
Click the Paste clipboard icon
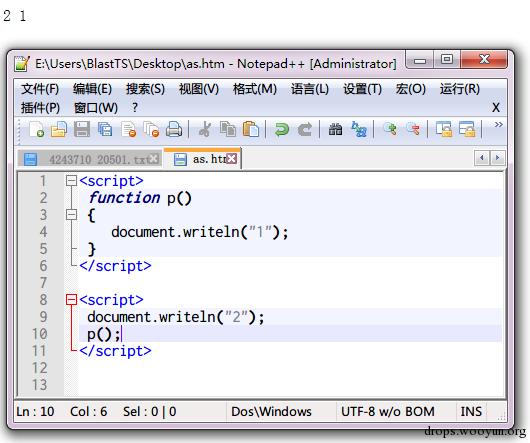pyautogui.click(x=251, y=129)
